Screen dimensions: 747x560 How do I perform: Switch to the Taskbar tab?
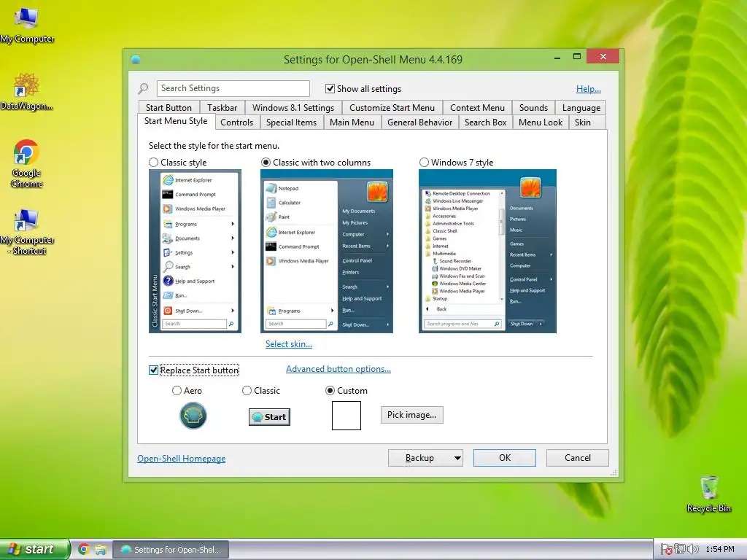pos(222,108)
